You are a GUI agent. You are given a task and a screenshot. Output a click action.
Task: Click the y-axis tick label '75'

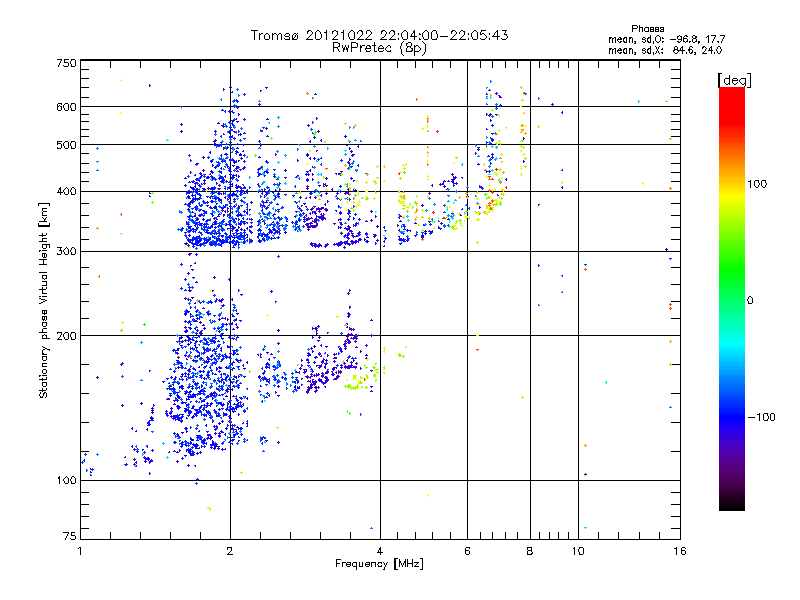pyautogui.click(x=70, y=536)
